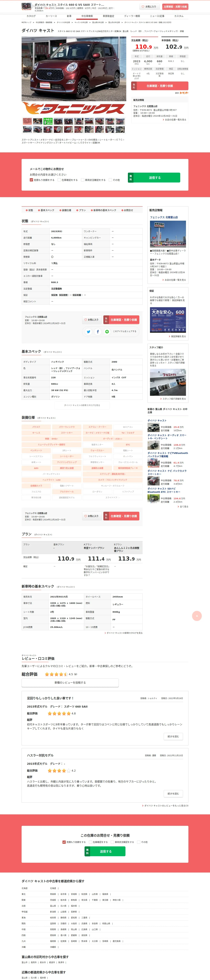Open 富山市 city link
The width and height of the screenshot is (210, 980).
pos(24,962)
